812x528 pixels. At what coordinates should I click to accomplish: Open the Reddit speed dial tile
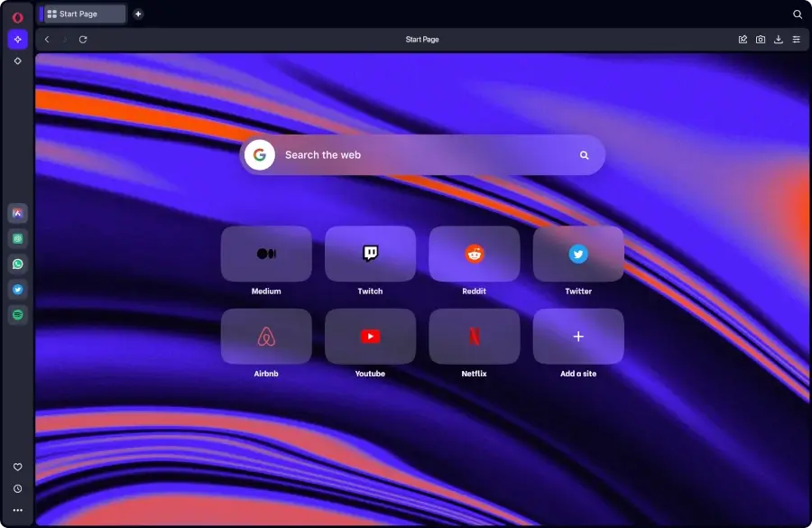(x=474, y=254)
